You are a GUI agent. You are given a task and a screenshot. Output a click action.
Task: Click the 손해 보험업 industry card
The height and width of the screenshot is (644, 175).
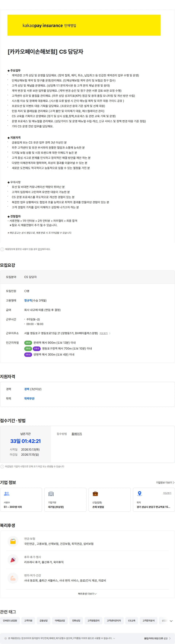pyautogui.click(x=109, y=500)
